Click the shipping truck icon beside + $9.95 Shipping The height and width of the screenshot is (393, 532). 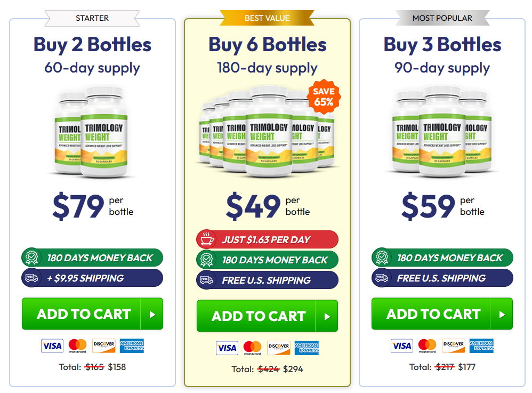coord(31,278)
